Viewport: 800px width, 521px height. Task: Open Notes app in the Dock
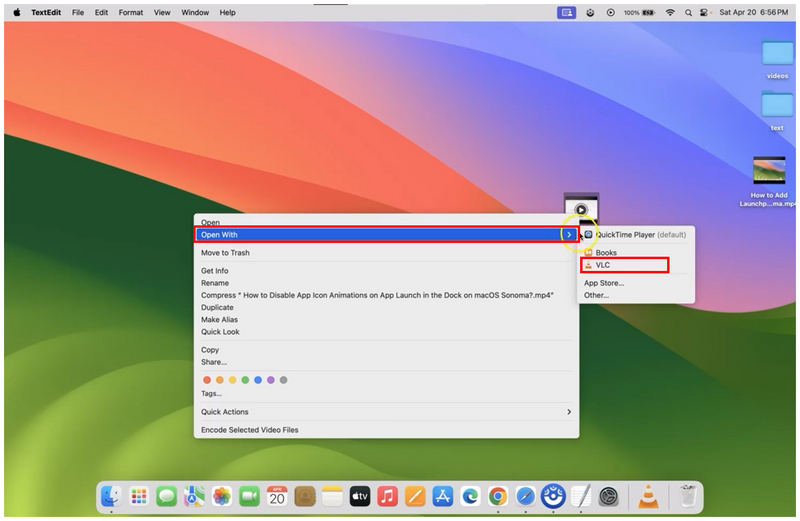[x=332, y=496]
